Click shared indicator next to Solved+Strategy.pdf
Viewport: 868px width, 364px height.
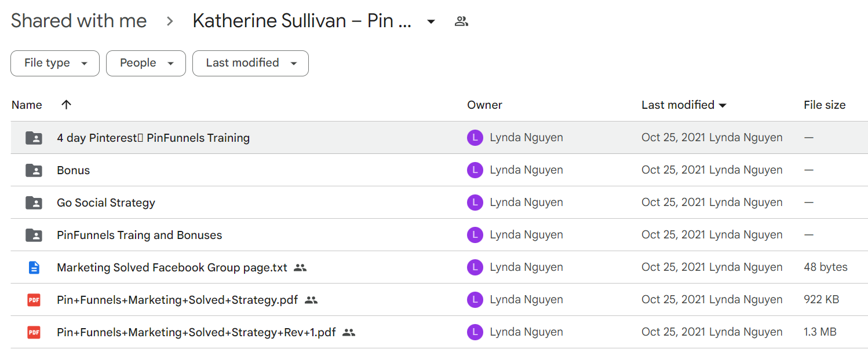[311, 300]
